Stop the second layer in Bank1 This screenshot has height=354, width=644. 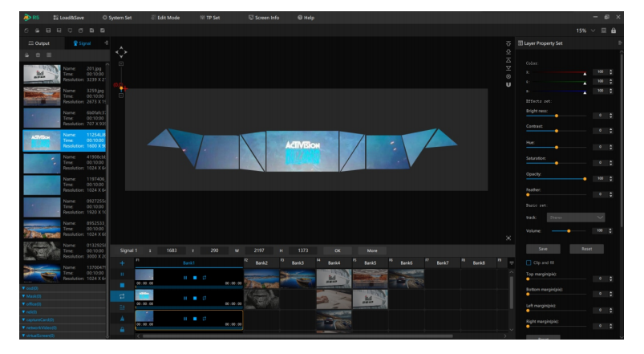(x=195, y=299)
